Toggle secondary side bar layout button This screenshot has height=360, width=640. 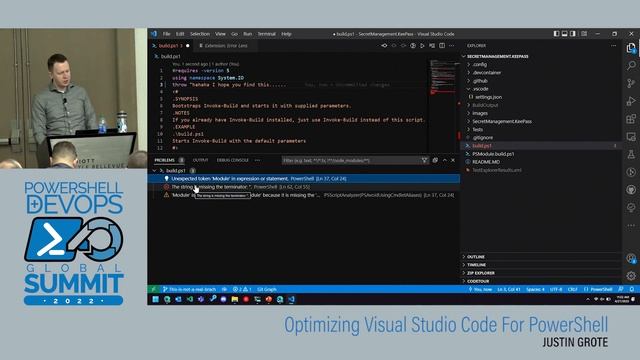click(573, 34)
